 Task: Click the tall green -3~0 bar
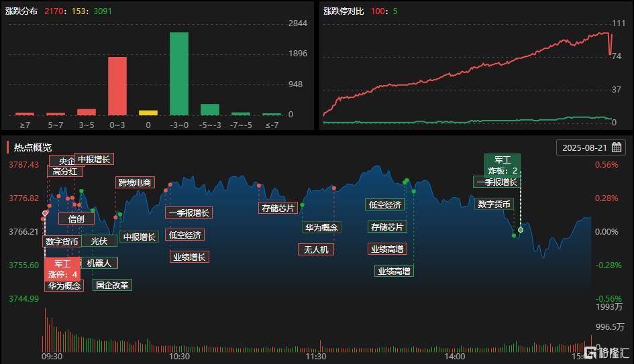pos(178,73)
